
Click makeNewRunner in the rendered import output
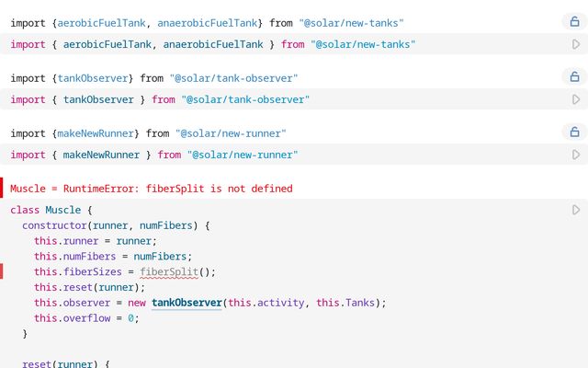(x=96, y=133)
